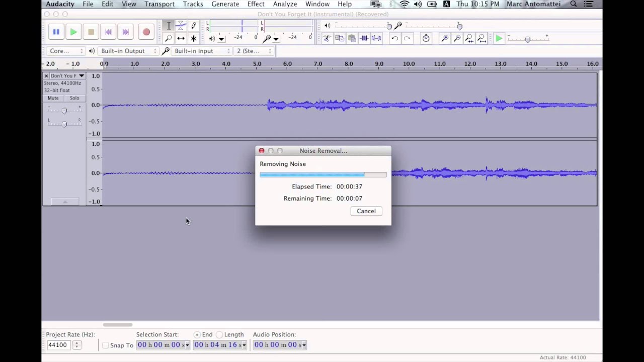644x362 pixels.
Task: Solo the Don't You Forget track
Action: click(x=74, y=98)
